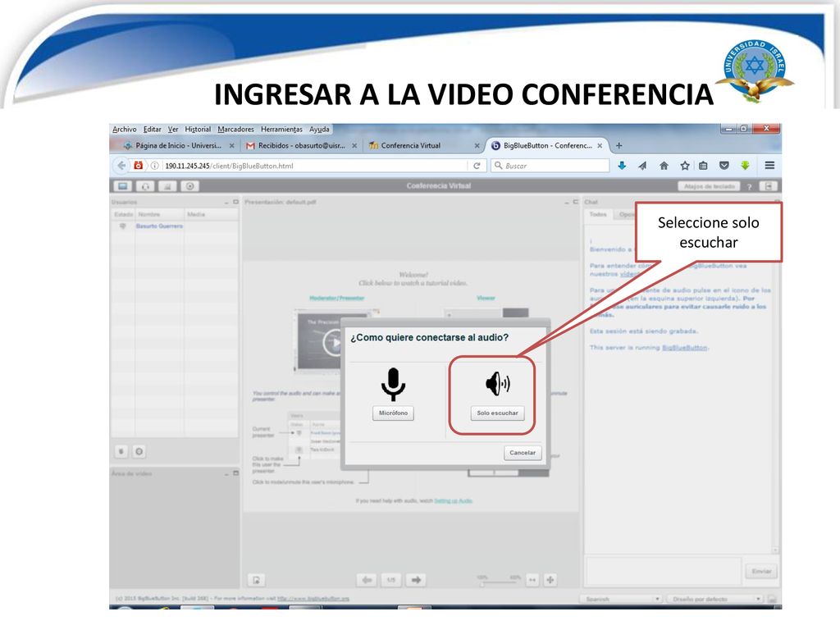The width and height of the screenshot is (840, 630).
Task: Choose the Micrófono audio button
Action: click(393, 413)
